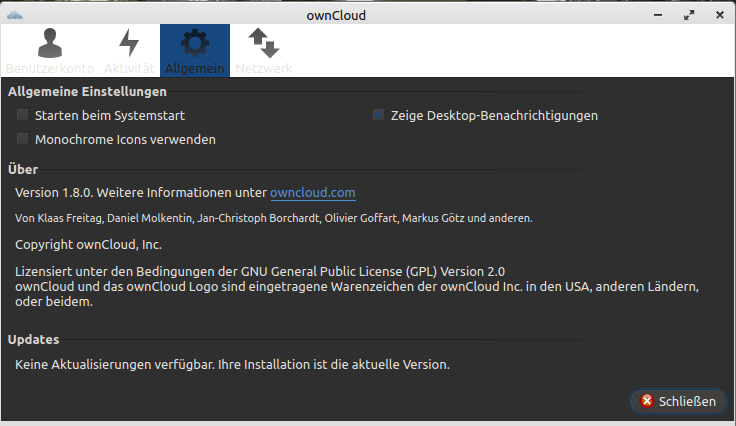Open the owncloud.com link
The width and height of the screenshot is (736, 426).
coord(313,193)
